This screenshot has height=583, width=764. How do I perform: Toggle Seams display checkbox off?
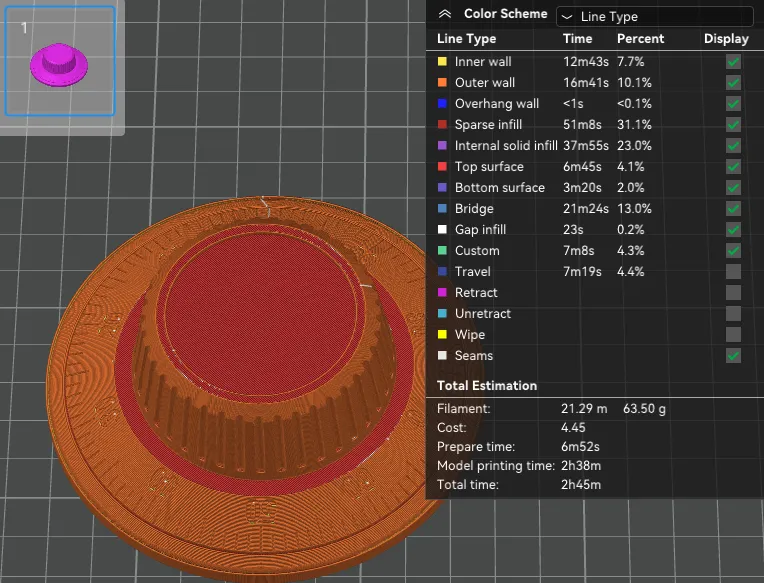click(x=733, y=356)
